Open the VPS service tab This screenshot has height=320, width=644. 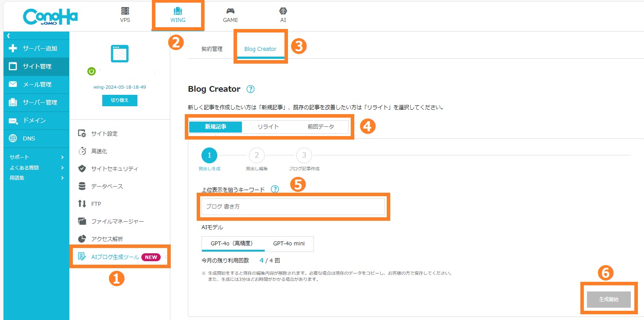pos(125,15)
